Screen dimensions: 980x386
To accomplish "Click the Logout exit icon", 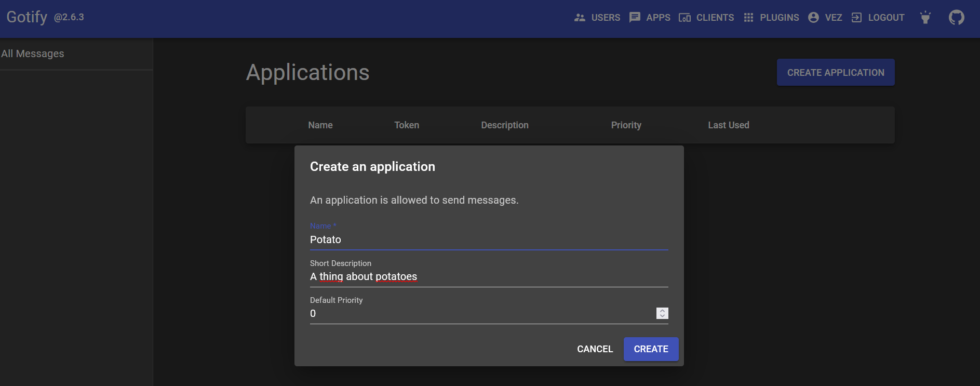I will click(x=856, y=18).
